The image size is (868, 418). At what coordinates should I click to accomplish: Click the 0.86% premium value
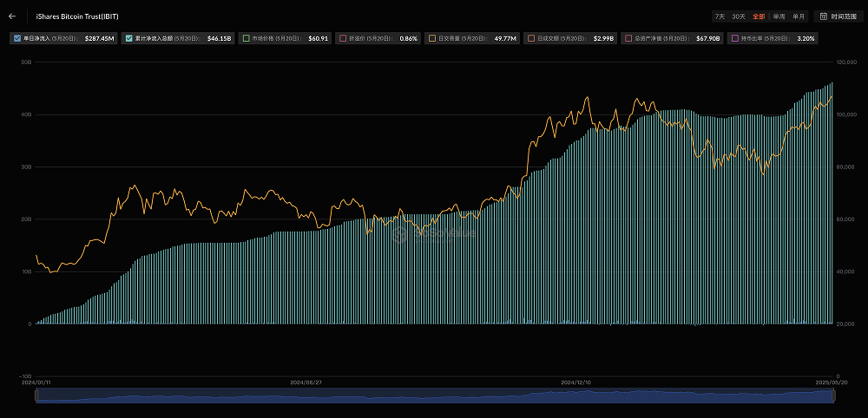(x=409, y=39)
